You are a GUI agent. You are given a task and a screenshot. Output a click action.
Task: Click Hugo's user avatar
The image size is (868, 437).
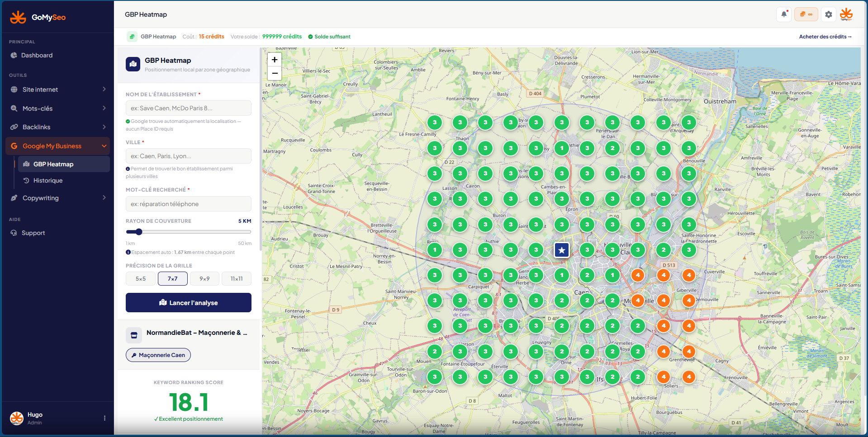(17, 418)
